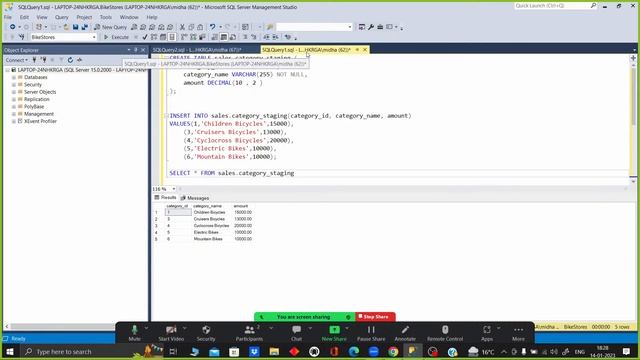Click the Save file disk icon

point(76,27)
